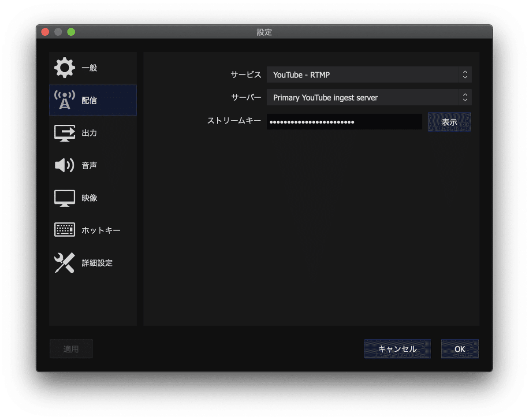Open the 一般 settings tab

pyautogui.click(x=93, y=68)
